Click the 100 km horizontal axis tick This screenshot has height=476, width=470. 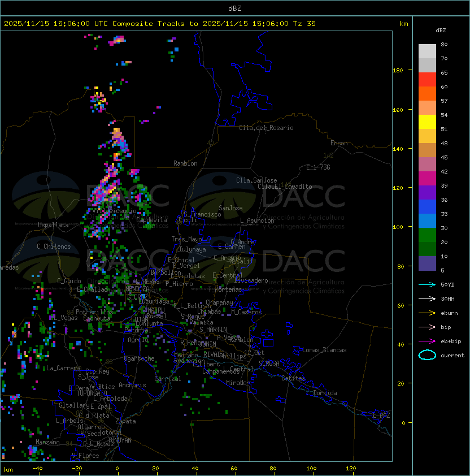(x=311, y=469)
